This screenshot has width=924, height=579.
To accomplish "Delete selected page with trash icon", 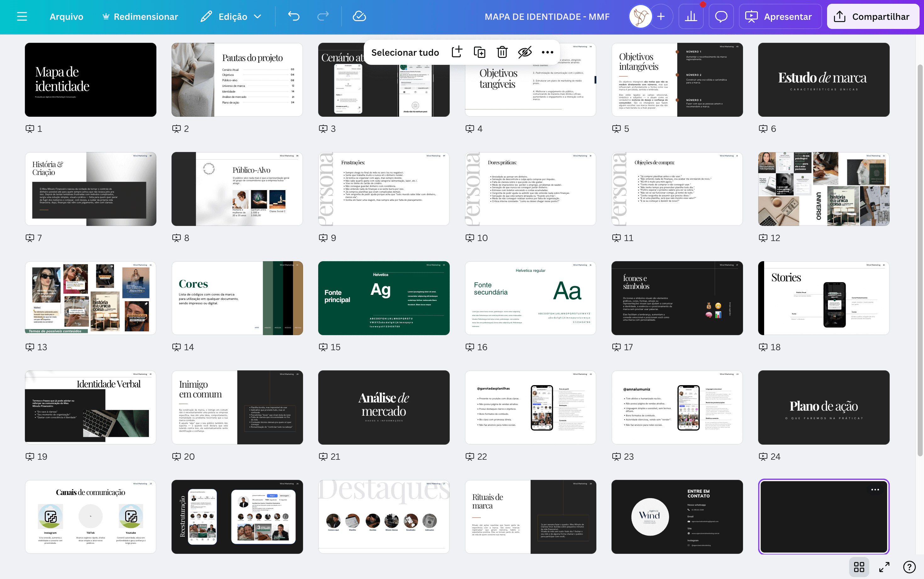I will tap(502, 53).
